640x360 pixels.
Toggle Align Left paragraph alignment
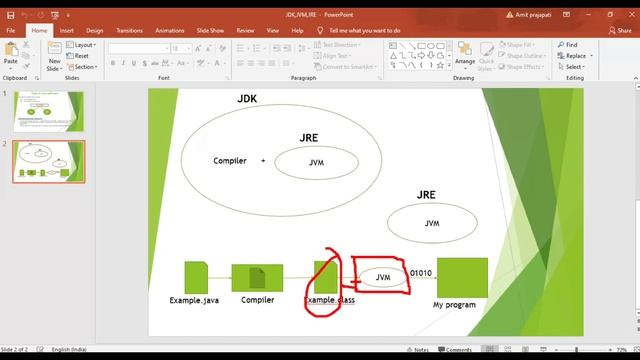coord(240,63)
